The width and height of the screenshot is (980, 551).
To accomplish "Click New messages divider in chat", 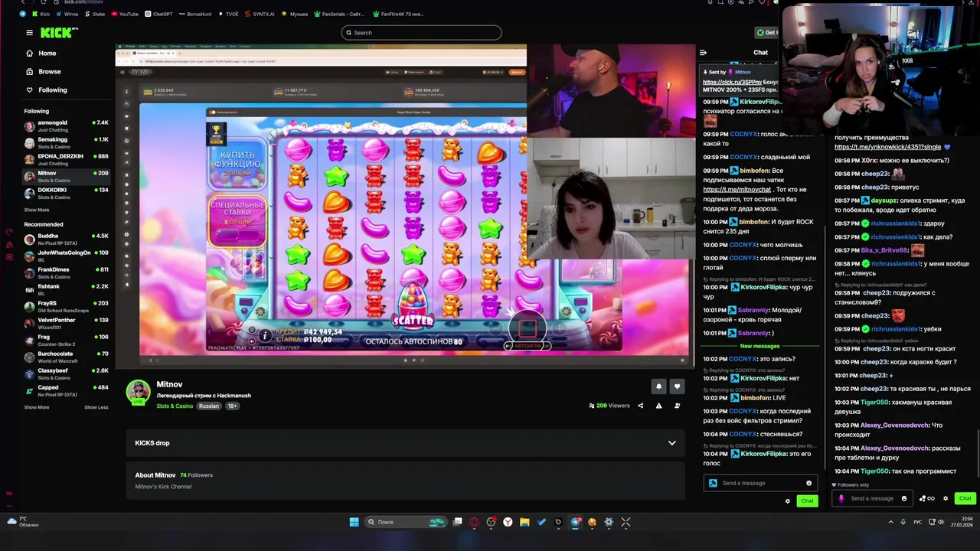I will [759, 346].
